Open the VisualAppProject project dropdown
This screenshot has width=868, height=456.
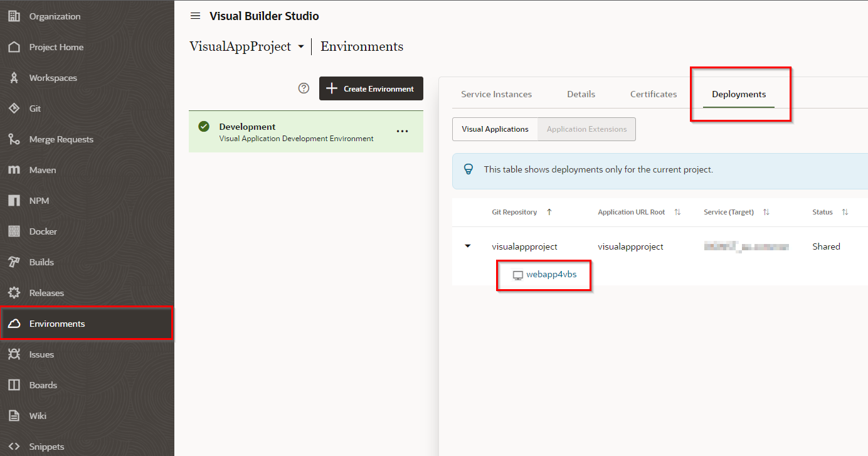(x=301, y=47)
